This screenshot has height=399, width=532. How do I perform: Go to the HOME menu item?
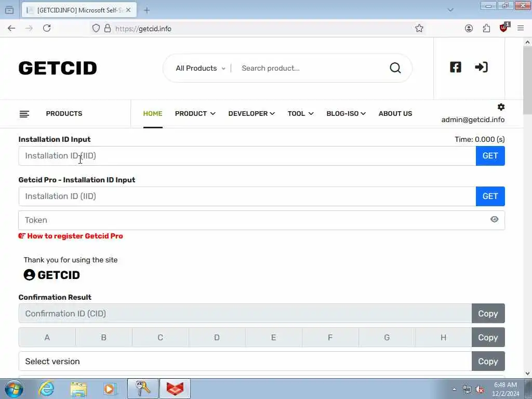click(153, 114)
